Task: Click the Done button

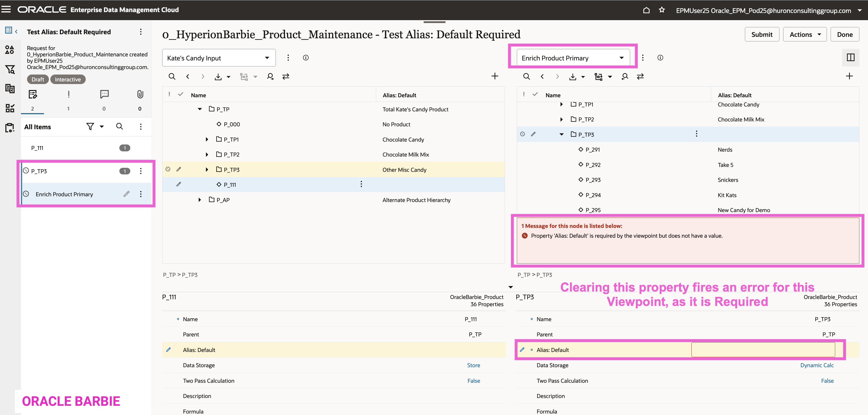Action: click(x=844, y=34)
